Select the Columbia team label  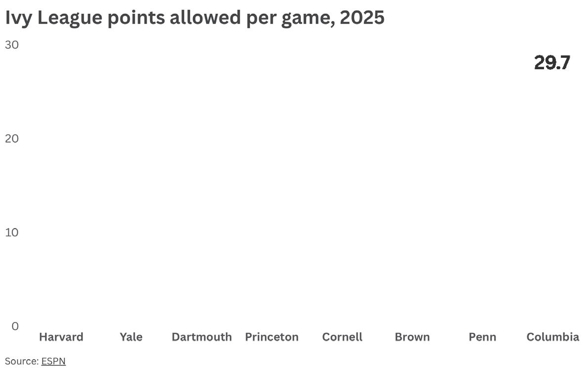click(x=553, y=337)
